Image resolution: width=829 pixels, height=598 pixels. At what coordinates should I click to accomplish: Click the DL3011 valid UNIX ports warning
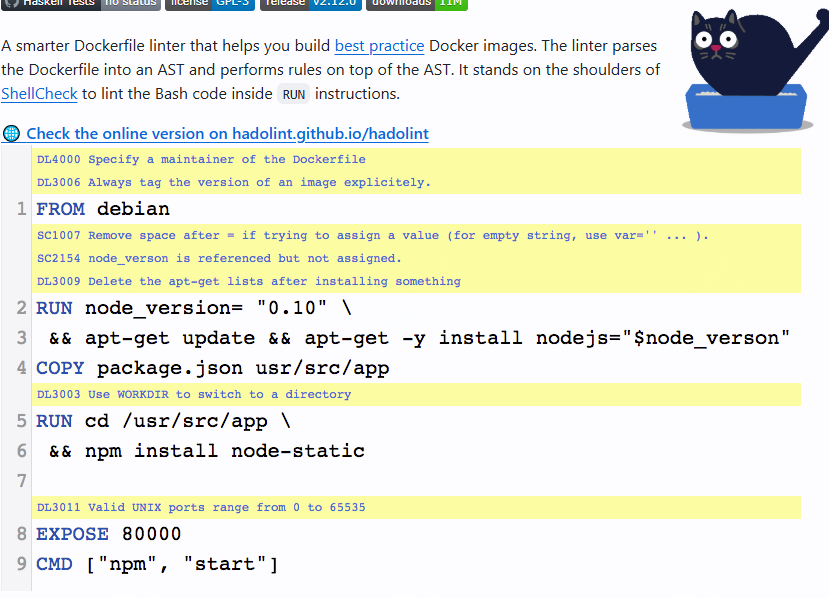(201, 507)
